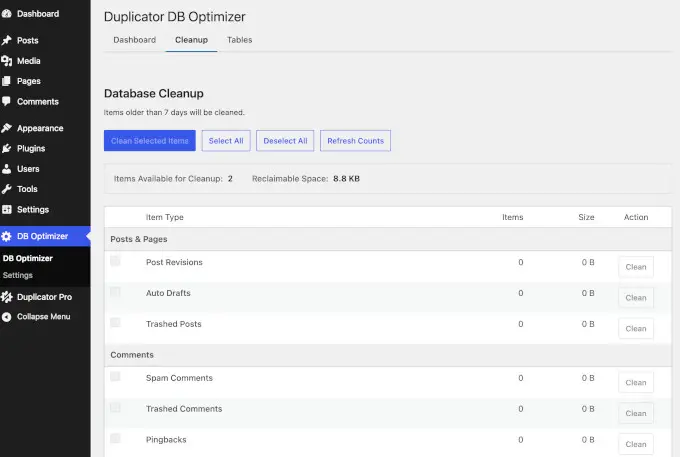680x457 pixels.
Task: Check the Auto Drafts checkbox
Action: [x=115, y=291]
